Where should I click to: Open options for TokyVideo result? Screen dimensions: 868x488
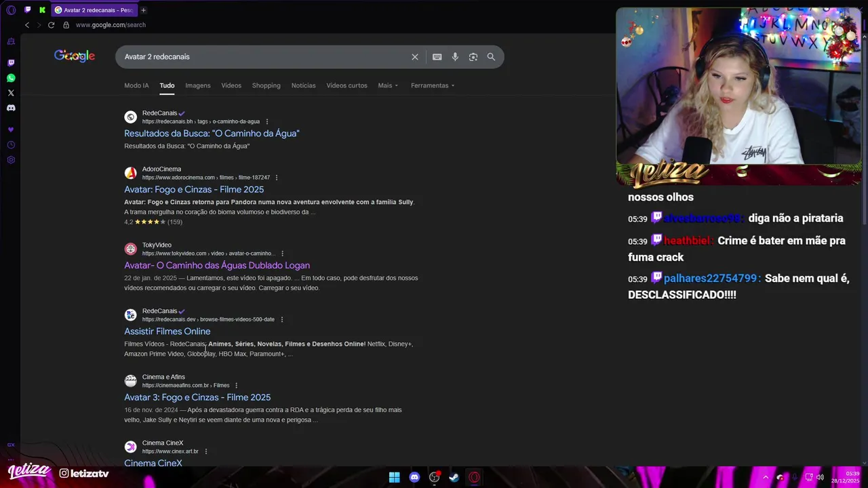pos(283,253)
